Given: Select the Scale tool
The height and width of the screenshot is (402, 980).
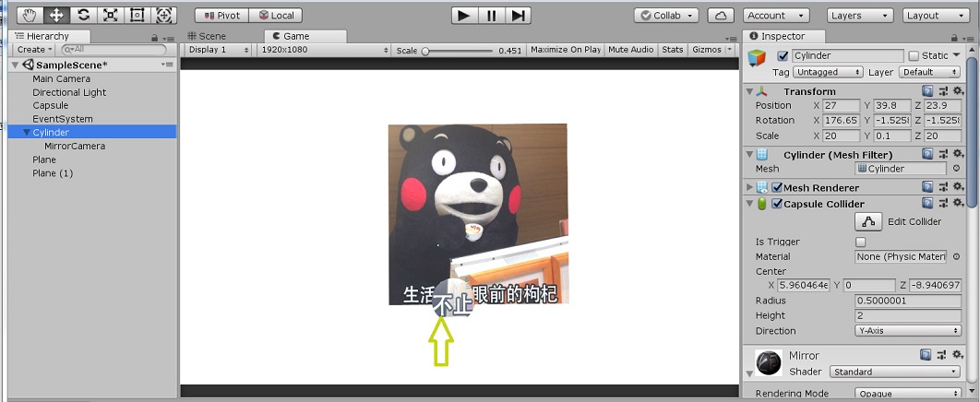Looking at the screenshot, I should [x=110, y=15].
